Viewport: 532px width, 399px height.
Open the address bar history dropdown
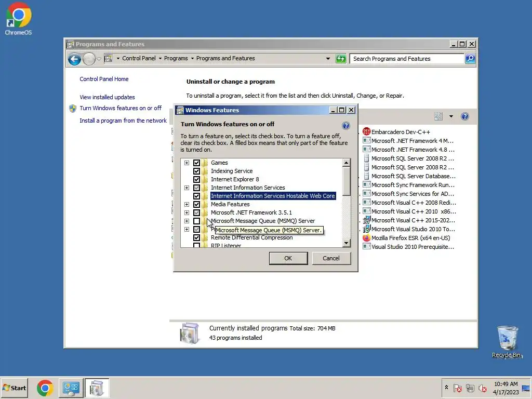(328, 59)
